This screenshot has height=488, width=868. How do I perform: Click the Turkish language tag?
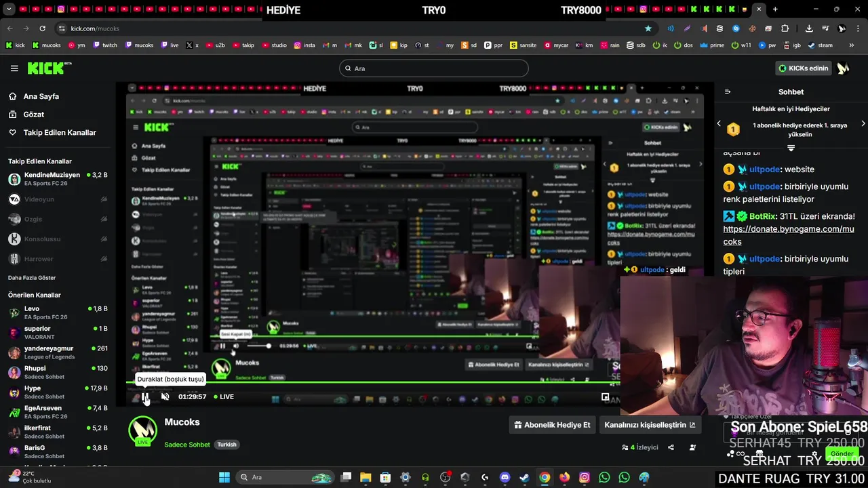226,445
